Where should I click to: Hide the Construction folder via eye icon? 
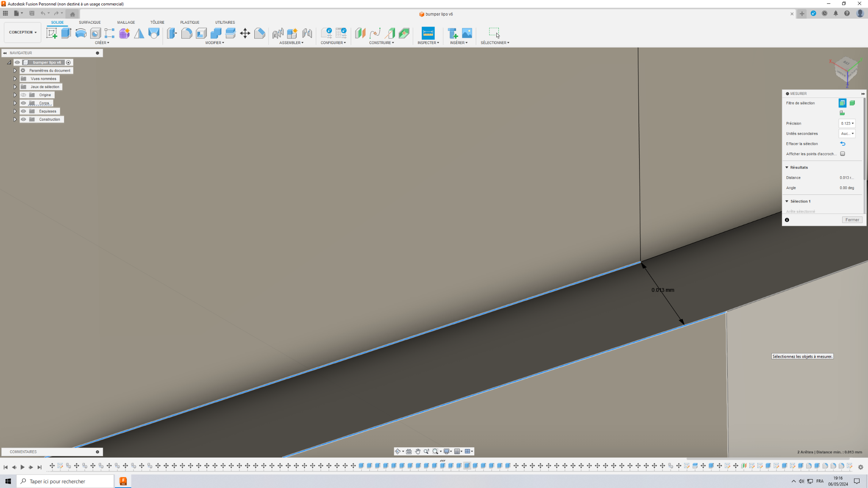[x=24, y=119]
